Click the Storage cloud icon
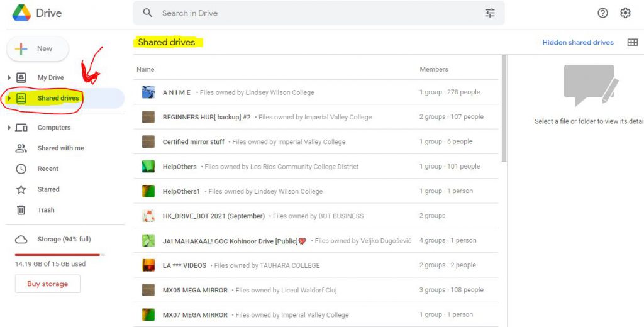The image size is (644, 327). [21, 240]
